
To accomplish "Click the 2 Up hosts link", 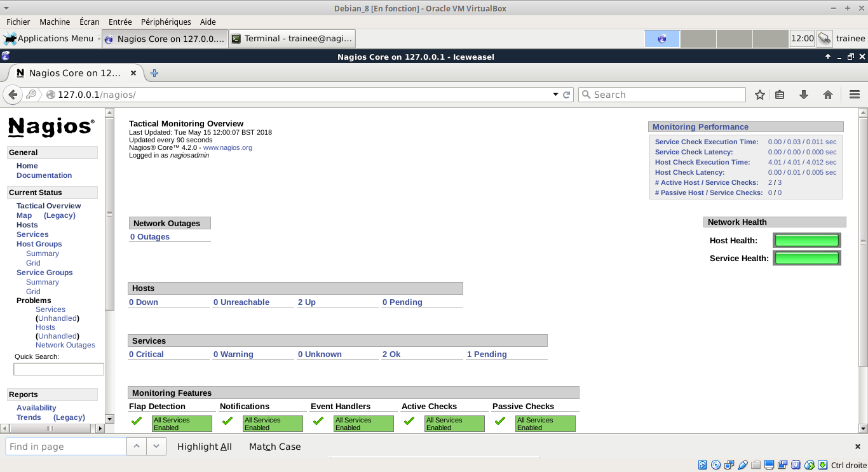I will tap(307, 302).
